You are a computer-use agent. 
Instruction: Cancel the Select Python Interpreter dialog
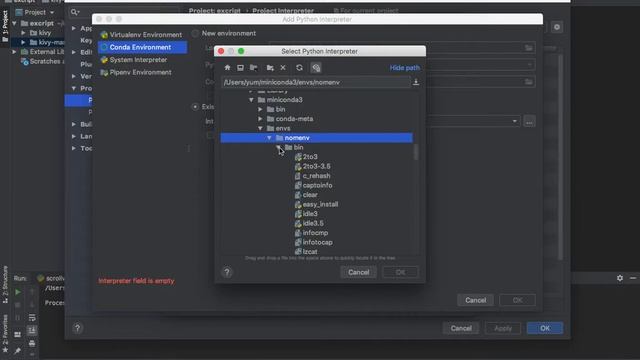tap(358, 272)
